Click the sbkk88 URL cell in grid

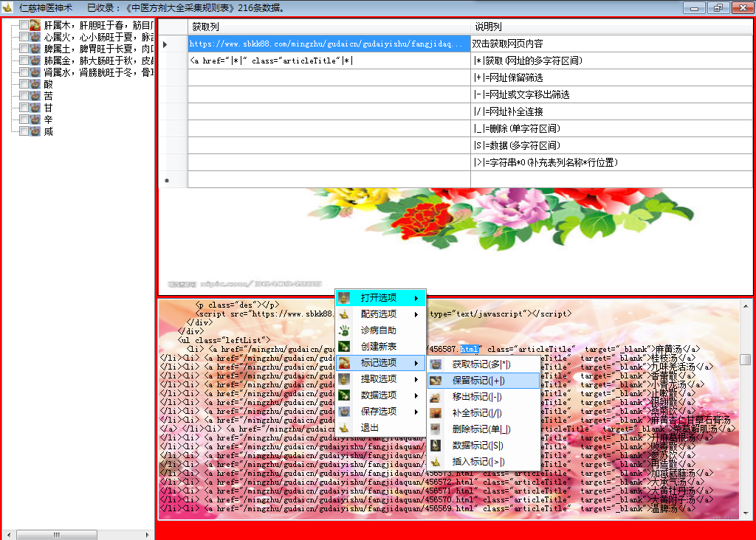pyautogui.click(x=329, y=44)
